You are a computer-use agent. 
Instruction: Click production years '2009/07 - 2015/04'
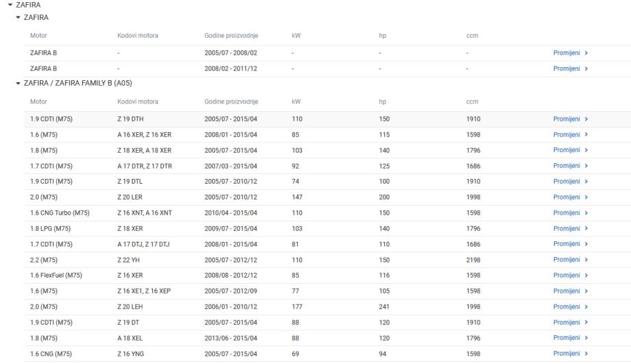point(230,228)
